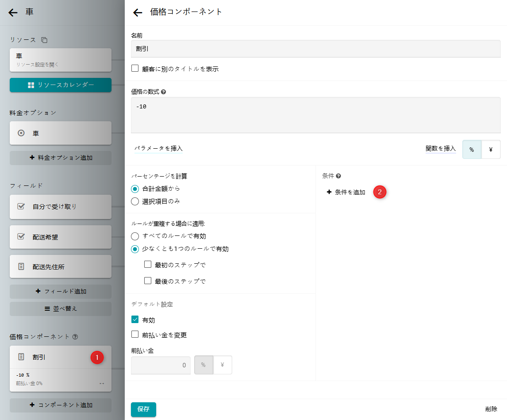Expand 条件を追加 option
This screenshot has height=420, width=507.
coord(346,192)
